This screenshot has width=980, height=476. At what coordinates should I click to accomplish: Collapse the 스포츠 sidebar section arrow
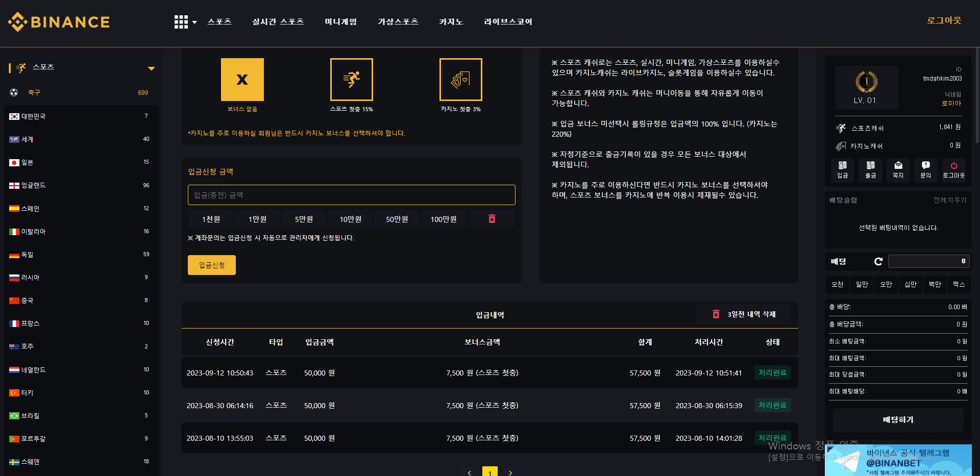[151, 68]
